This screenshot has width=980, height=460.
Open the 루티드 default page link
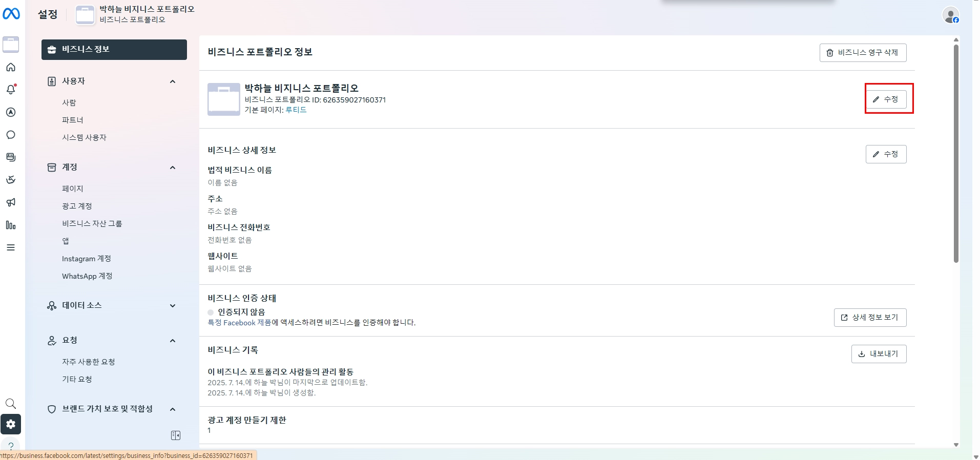point(296,110)
